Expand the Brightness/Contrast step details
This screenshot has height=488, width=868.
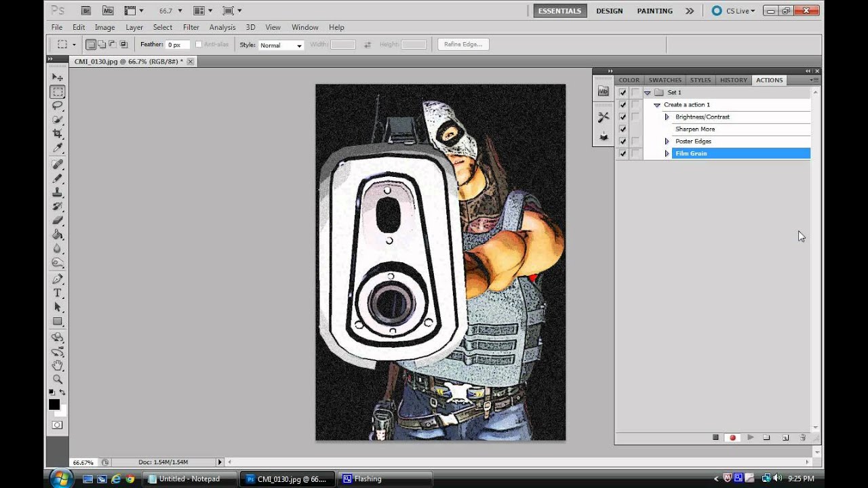667,117
